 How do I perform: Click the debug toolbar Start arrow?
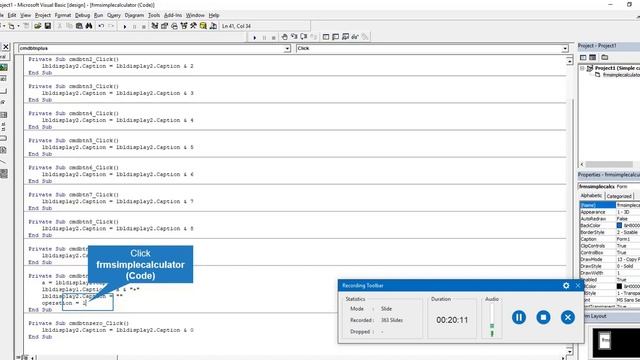click(x=255, y=37)
